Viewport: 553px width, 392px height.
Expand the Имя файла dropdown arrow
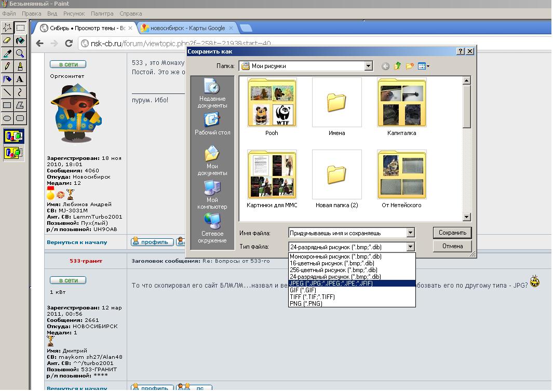tap(410, 233)
